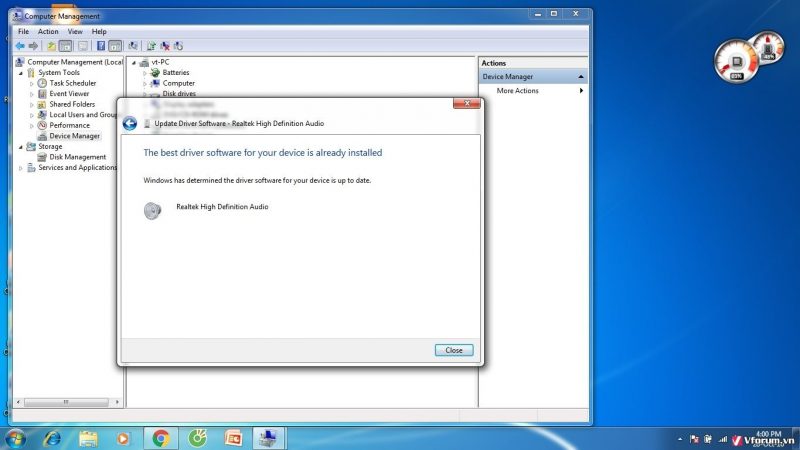800x450 pixels.
Task: Collapse the System Tools tree node
Action: point(21,73)
